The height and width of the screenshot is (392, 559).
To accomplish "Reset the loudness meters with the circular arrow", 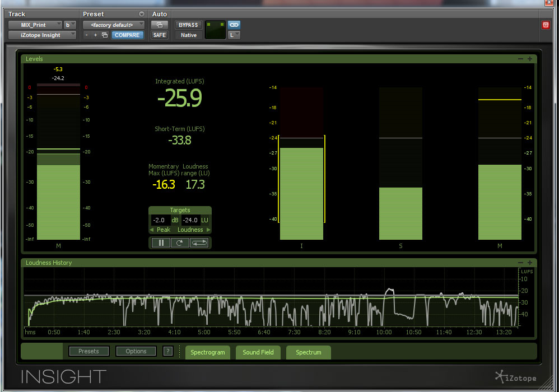I will 180,242.
